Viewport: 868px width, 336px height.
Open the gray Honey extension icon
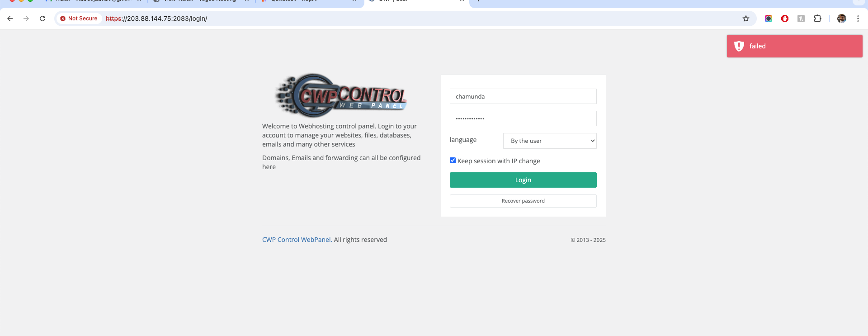tap(801, 19)
